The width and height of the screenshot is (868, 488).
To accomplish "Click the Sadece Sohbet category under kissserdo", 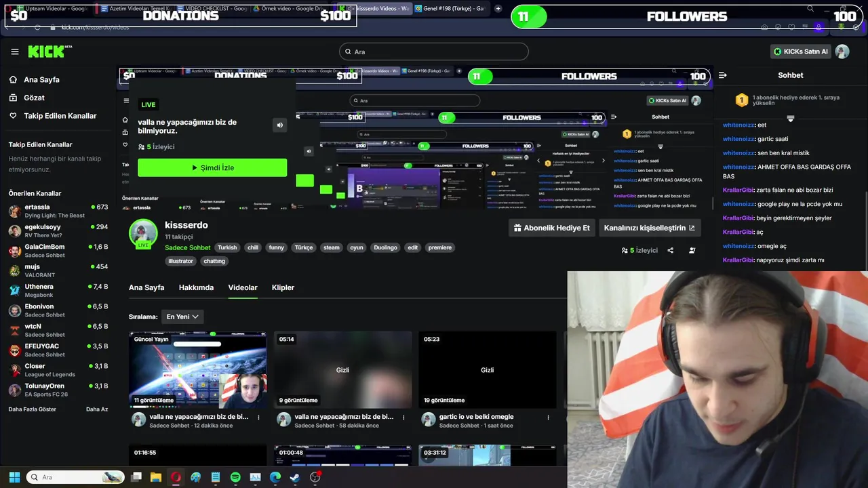I will point(188,247).
